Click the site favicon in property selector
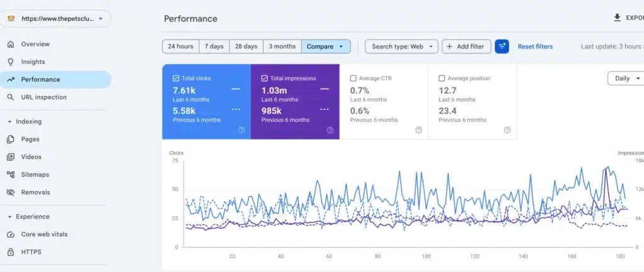644x272 pixels. tap(11, 18)
